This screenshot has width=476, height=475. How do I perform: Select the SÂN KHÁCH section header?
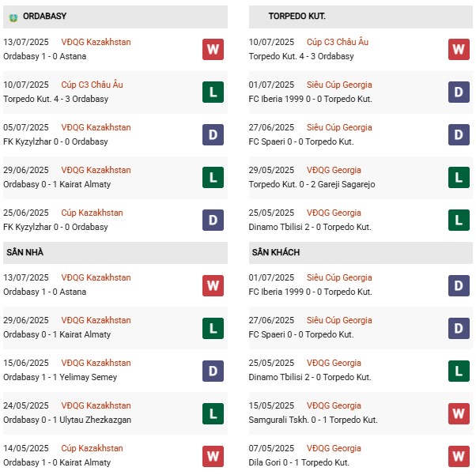coord(276,252)
